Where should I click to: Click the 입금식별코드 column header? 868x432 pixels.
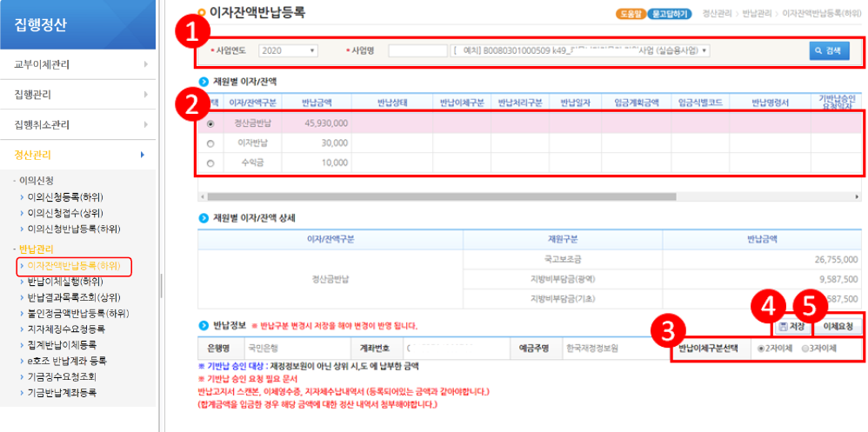(x=700, y=103)
